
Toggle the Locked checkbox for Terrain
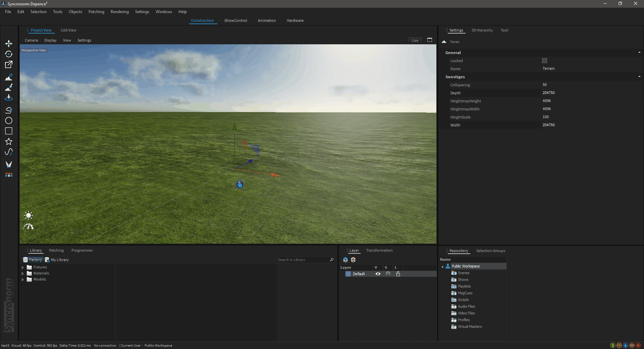coord(544,61)
